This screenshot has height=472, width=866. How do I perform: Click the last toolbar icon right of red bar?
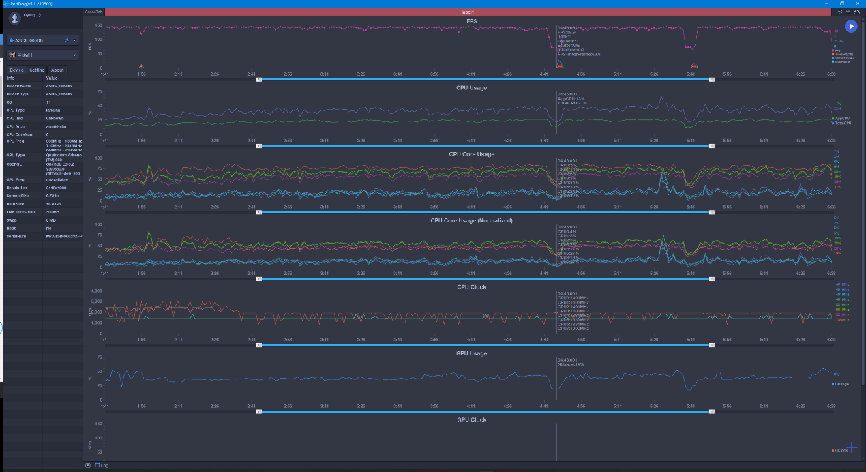857,12
